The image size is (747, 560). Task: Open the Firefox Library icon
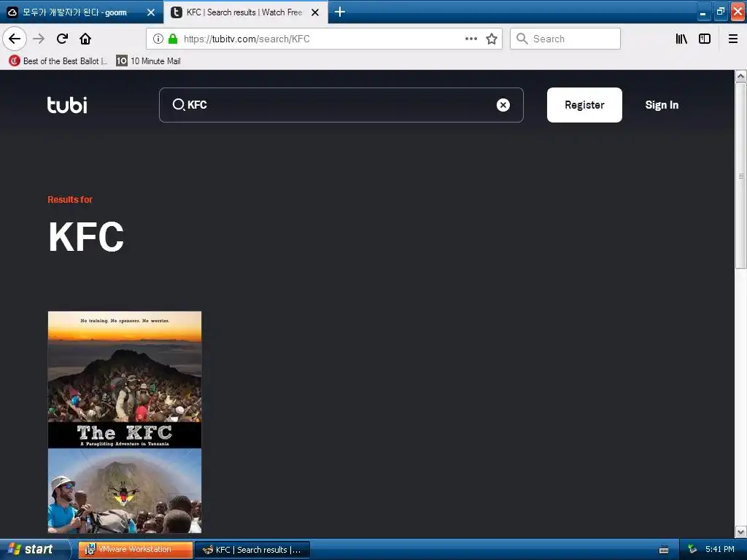click(681, 39)
